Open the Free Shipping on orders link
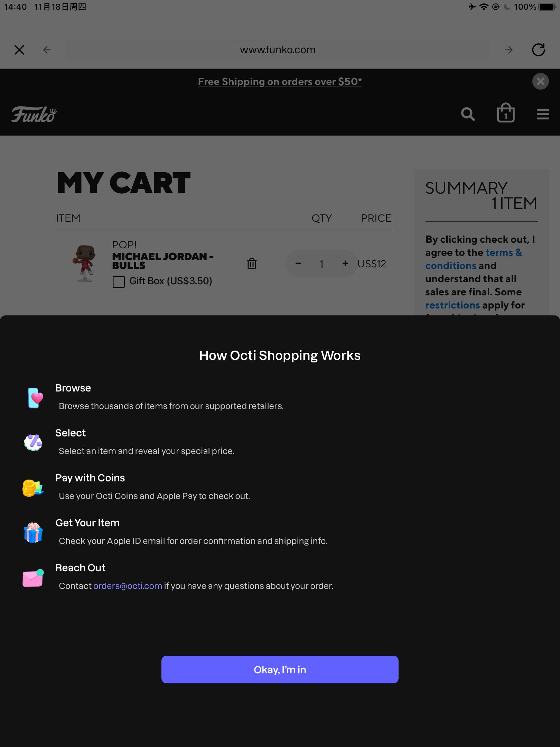The image size is (560, 747). (280, 82)
